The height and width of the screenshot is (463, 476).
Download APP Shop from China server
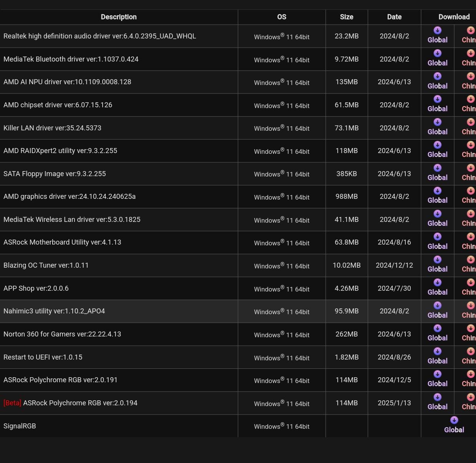(470, 287)
